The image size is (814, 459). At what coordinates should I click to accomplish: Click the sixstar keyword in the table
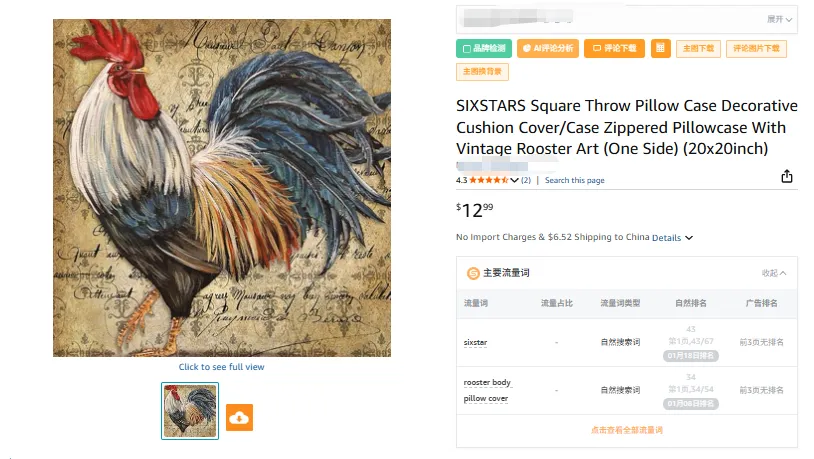click(x=475, y=342)
